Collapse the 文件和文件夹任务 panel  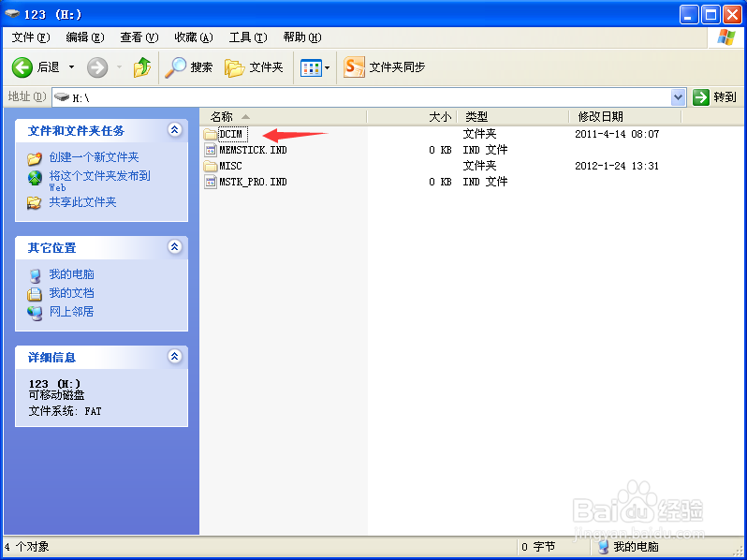[x=175, y=129]
